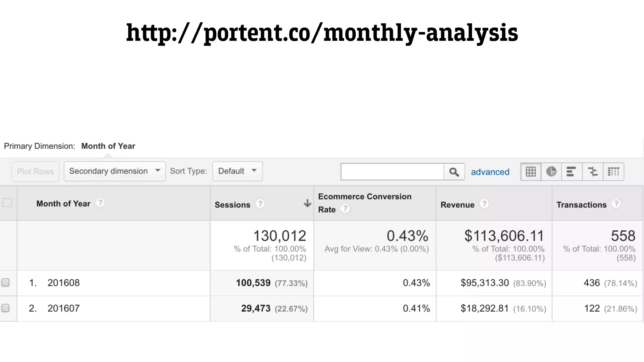Image resolution: width=644 pixels, height=362 pixels.
Task: Open the Sort Type Default dropdown
Action: tap(237, 171)
